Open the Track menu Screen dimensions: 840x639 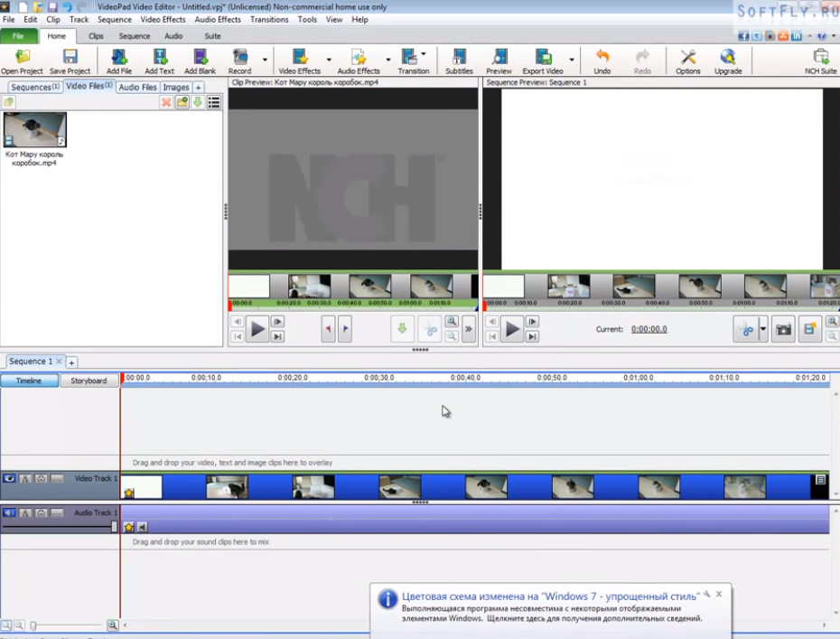79,19
